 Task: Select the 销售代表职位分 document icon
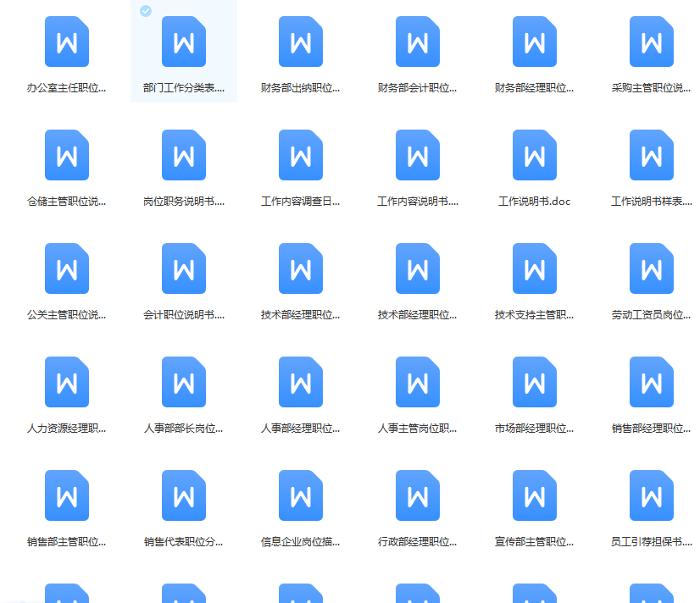pos(184,495)
